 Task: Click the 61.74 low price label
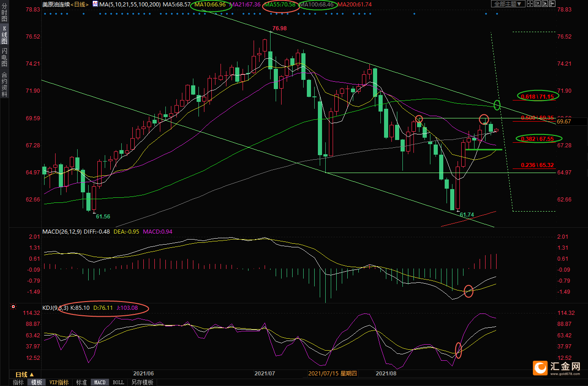click(467, 215)
